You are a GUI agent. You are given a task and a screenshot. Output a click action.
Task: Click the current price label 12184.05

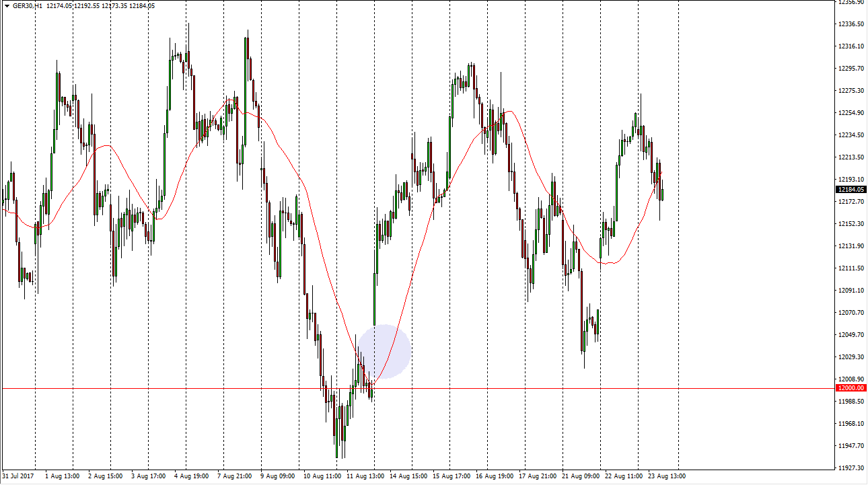850,190
